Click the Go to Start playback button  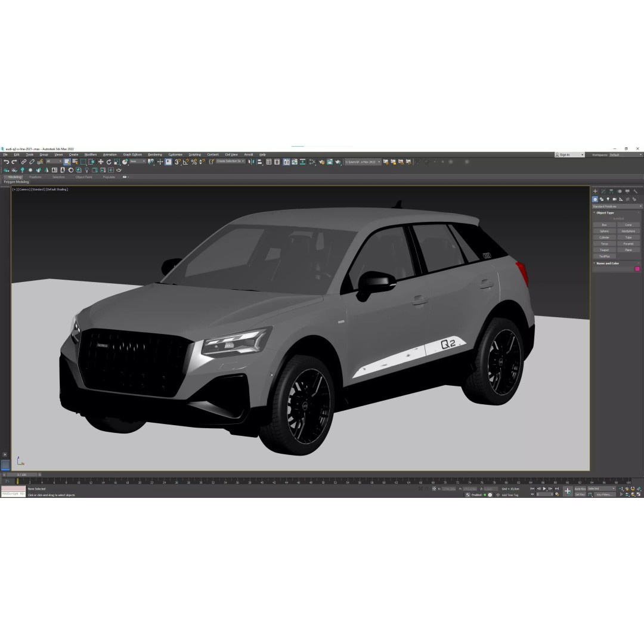point(532,489)
